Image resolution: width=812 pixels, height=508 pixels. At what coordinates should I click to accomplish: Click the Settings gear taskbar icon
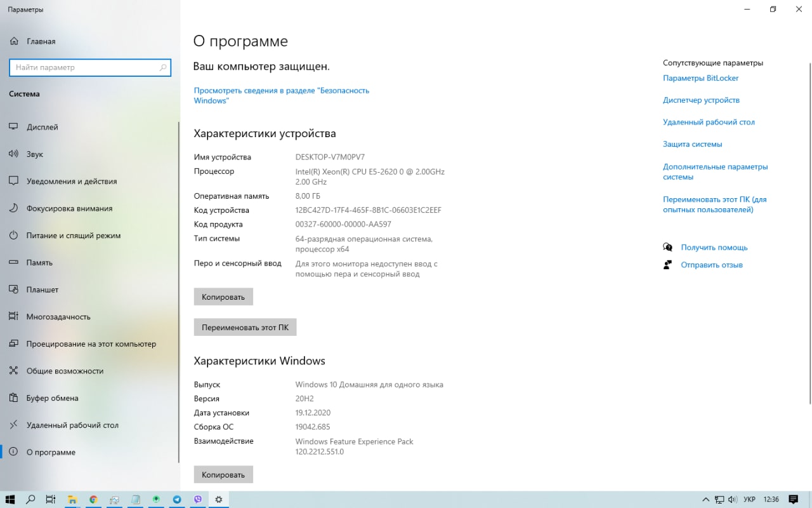(x=219, y=499)
